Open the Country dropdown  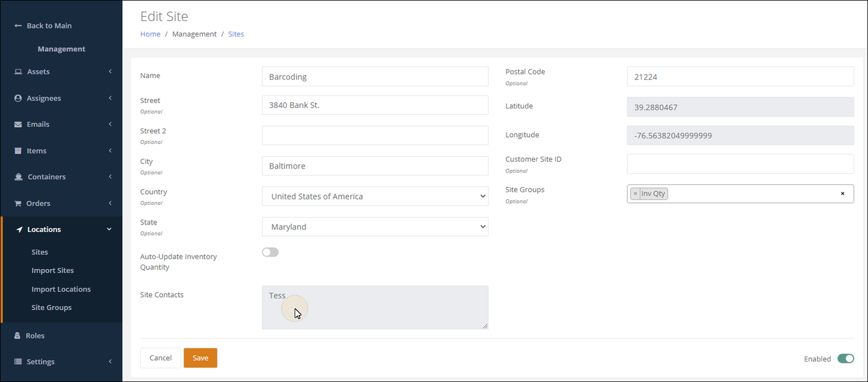pyautogui.click(x=375, y=196)
